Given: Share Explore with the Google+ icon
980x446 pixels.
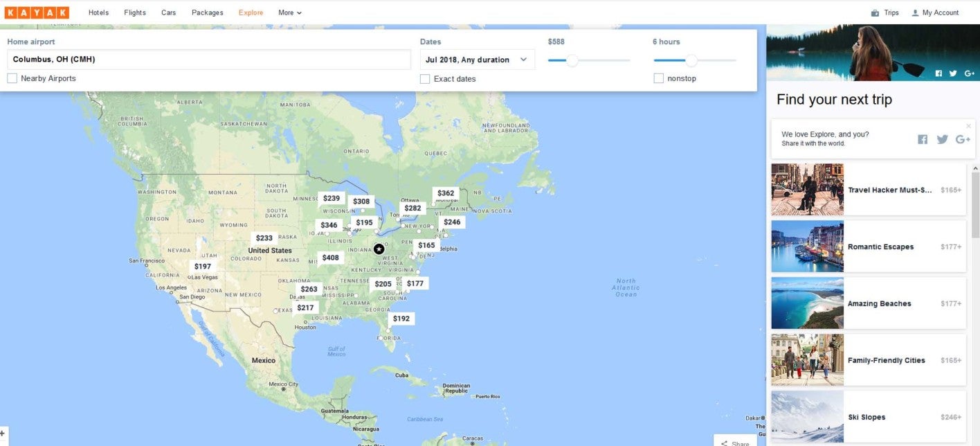Looking at the screenshot, I should [x=963, y=139].
